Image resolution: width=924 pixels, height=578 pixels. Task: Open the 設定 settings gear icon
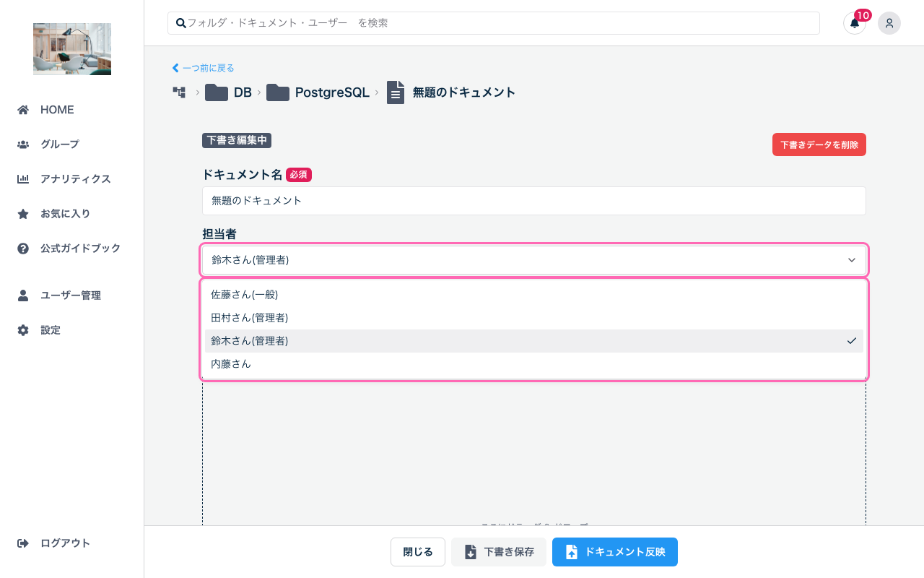pos(22,329)
